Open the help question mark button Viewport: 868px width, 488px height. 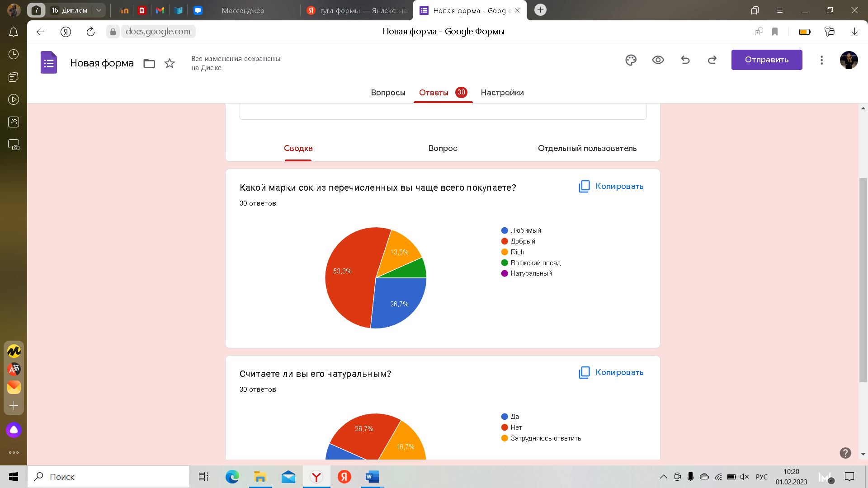pos(845,453)
